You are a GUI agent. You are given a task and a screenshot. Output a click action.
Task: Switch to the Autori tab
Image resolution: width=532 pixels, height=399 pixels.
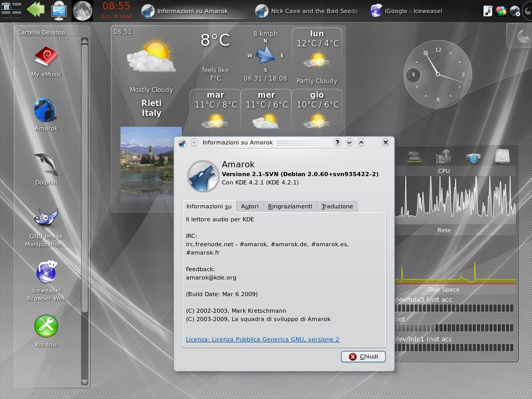point(250,206)
